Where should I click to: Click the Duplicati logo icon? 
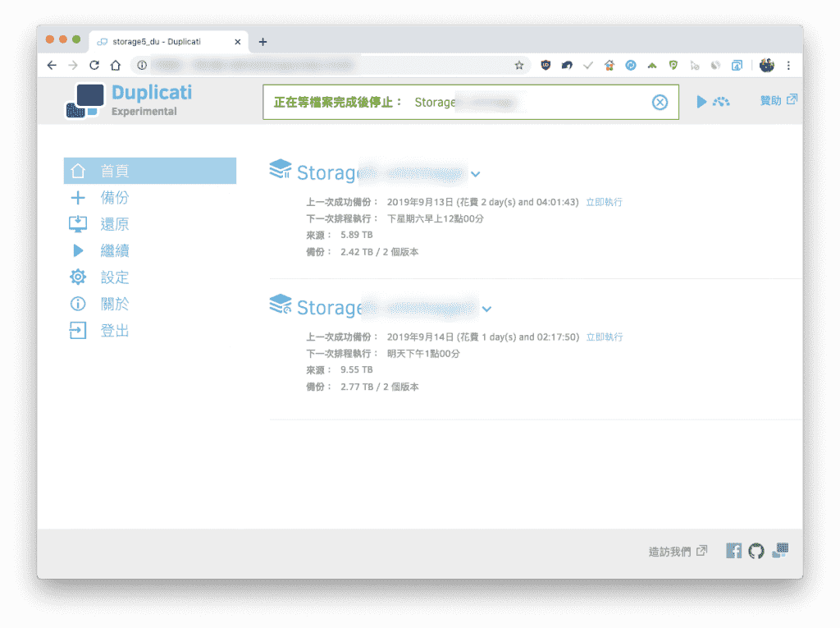(x=84, y=101)
